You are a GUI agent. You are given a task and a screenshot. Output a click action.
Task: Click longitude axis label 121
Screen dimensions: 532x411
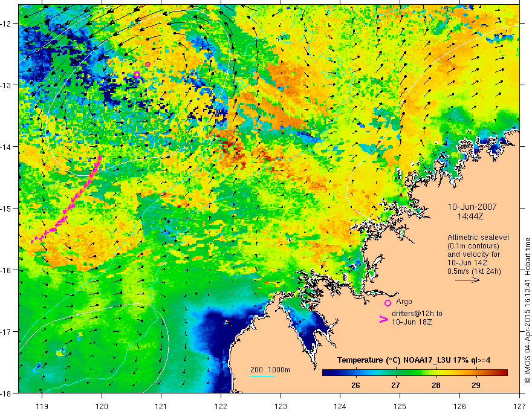point(161,406)
